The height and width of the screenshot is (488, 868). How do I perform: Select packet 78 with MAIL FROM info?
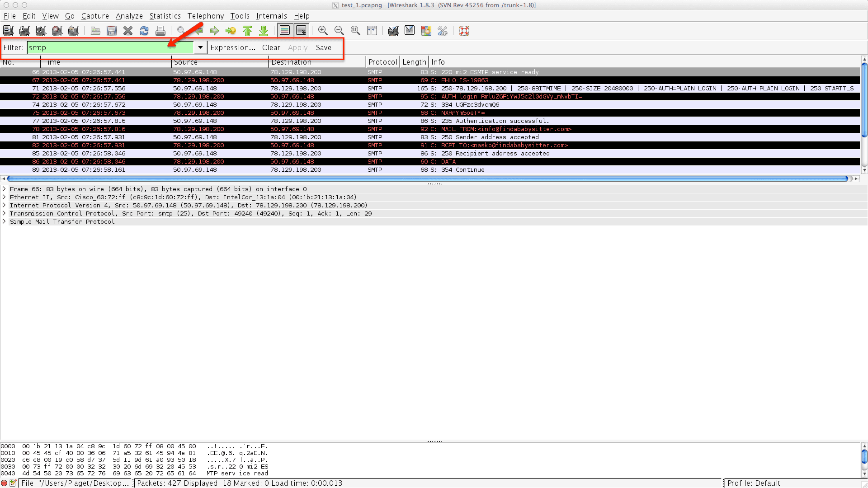pos(271,129)
